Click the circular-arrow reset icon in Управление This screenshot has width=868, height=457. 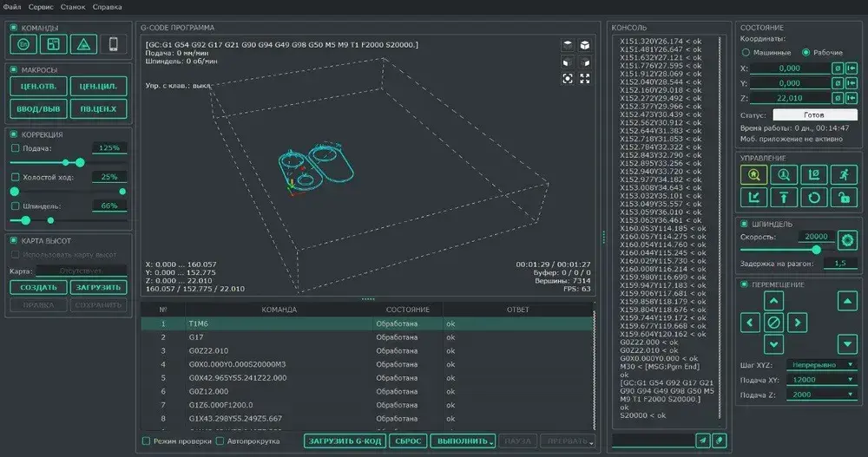[812, 198]
